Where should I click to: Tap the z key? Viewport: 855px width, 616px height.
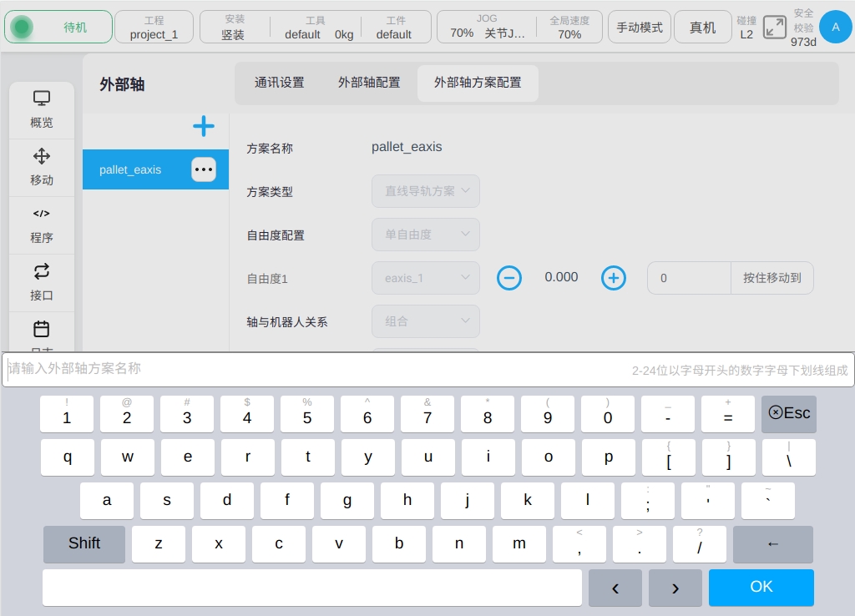(x=159, y=544)
